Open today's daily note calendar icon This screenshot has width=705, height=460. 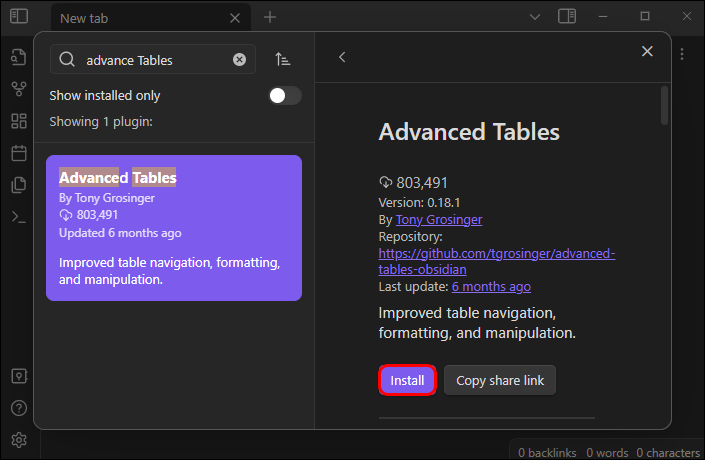18,153
